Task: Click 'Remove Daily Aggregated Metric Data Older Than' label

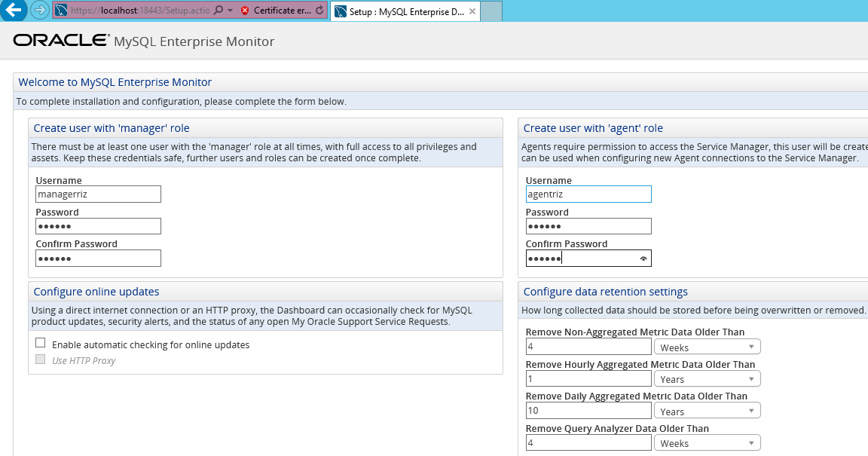Action: [637, 396]
